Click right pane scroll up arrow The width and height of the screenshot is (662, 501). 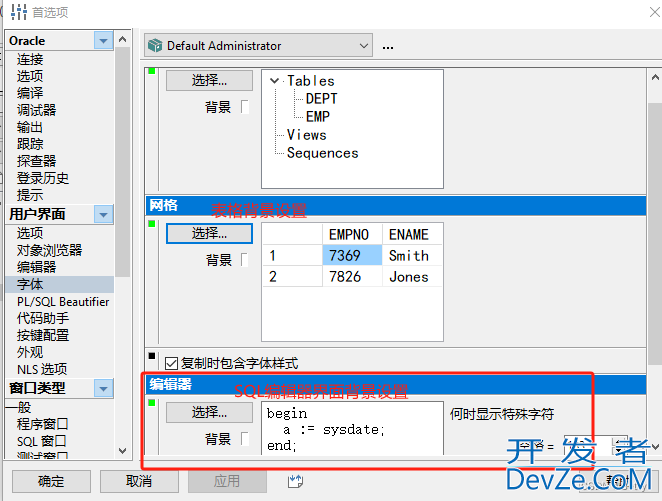(x=655, y=77)
